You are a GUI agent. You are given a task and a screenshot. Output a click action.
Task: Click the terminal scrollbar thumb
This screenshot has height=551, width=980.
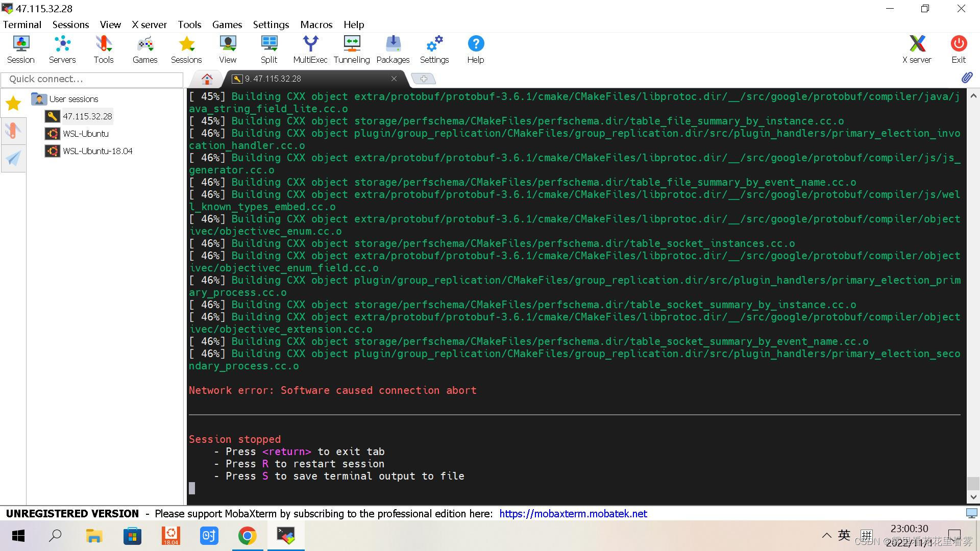[x=973, y=483]
